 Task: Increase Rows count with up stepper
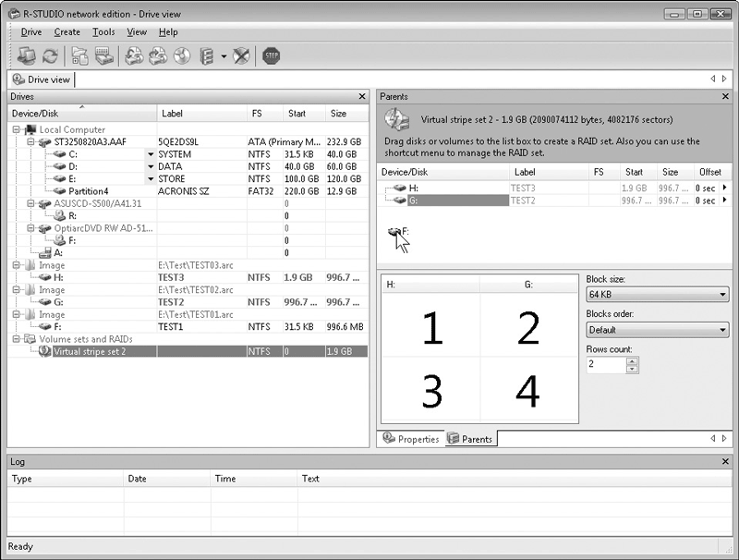coord(633,361)
